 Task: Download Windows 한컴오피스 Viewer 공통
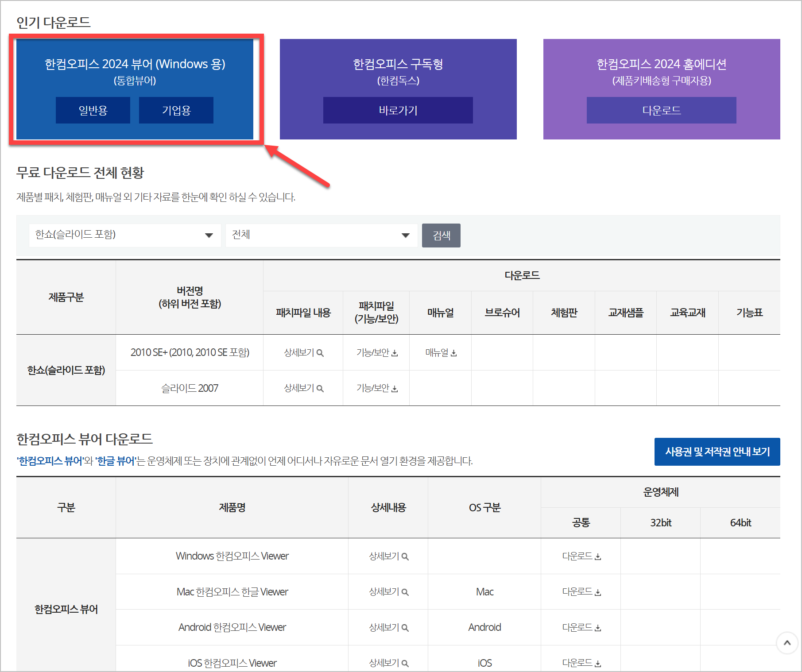tap(581, 556)
